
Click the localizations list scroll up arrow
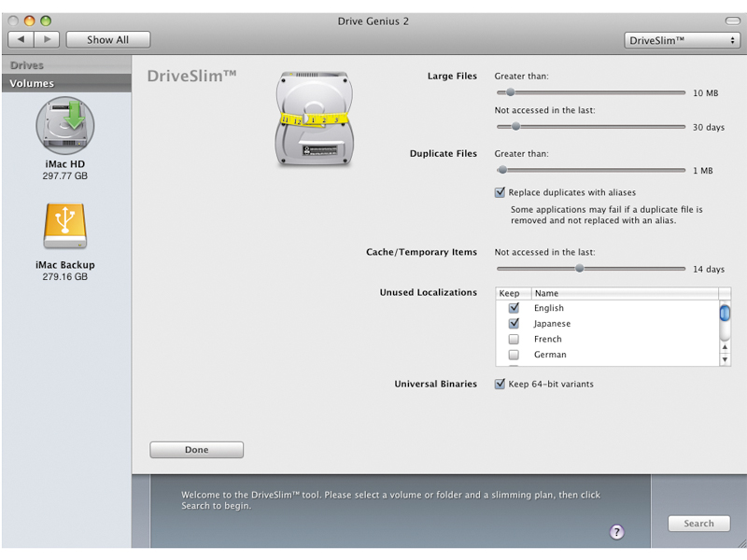pos(725,347)
